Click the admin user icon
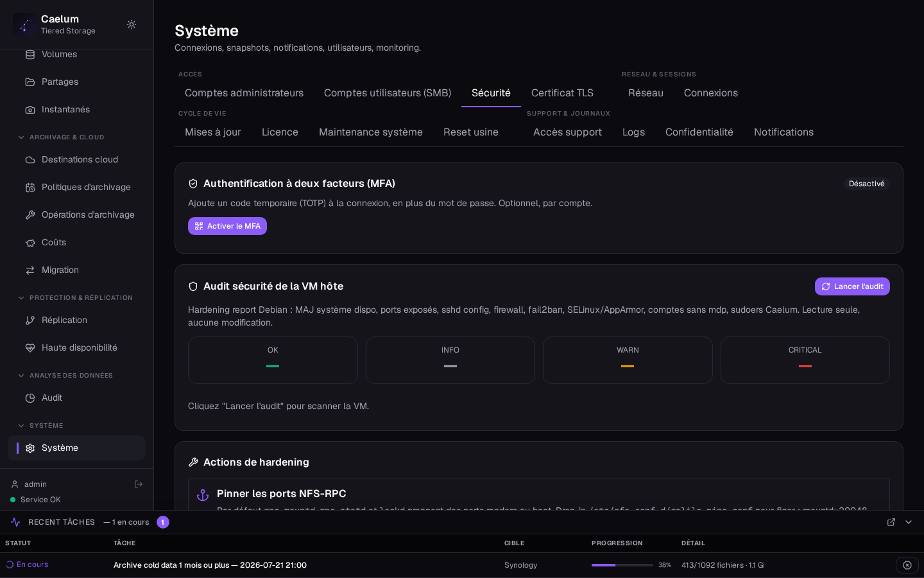Viewport: 924px width, 578px height. pos(15,484)
